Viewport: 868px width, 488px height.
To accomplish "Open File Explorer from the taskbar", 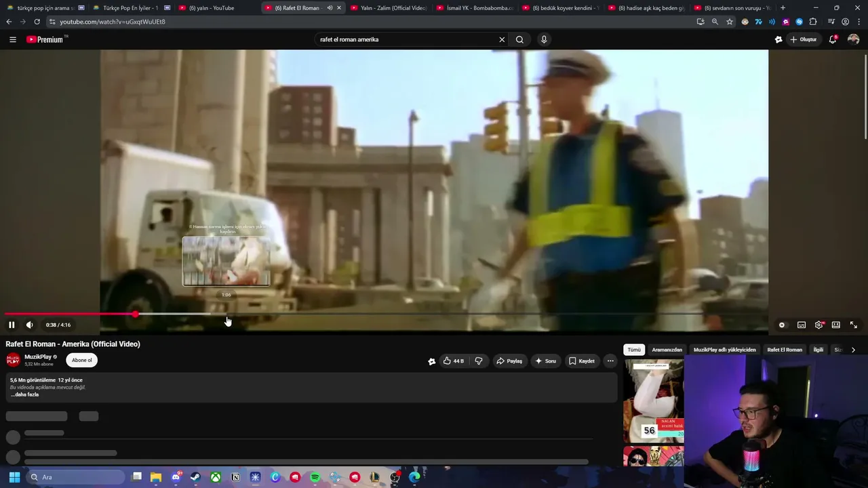I will pyautogui.click(x=156, y=477).
